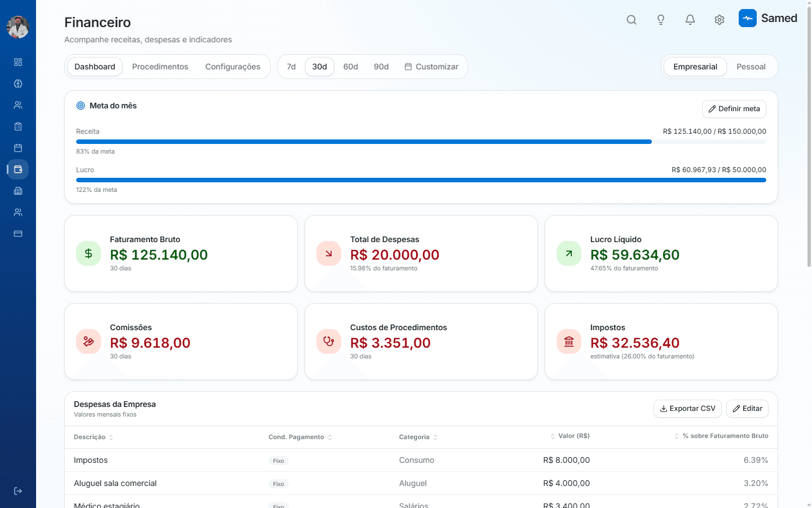Switch to the Dashboard tab
Viewport: 812px width, 508px height.
pyautogui.click(x=95, y=67)
